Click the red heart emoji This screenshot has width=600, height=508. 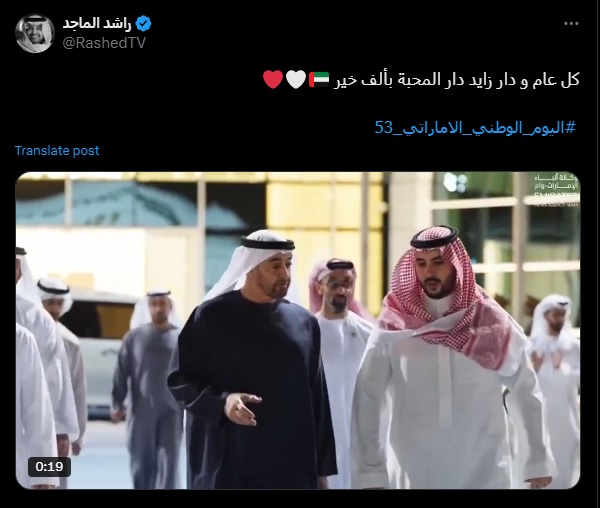[x=273, y=79]
